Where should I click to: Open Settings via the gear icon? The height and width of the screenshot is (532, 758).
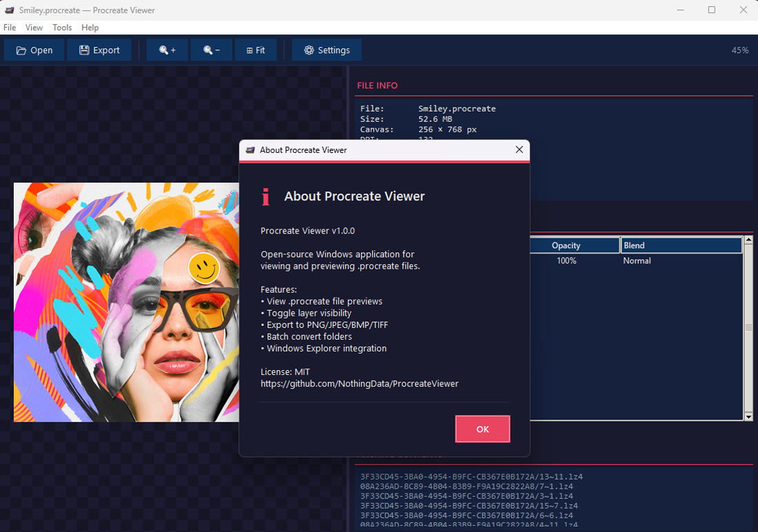[x=308, y=49]
